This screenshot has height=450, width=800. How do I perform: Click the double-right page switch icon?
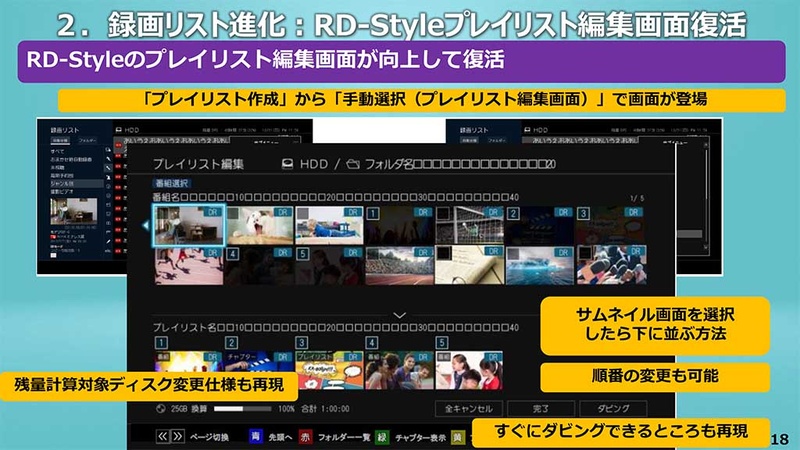tap(178, 436)
